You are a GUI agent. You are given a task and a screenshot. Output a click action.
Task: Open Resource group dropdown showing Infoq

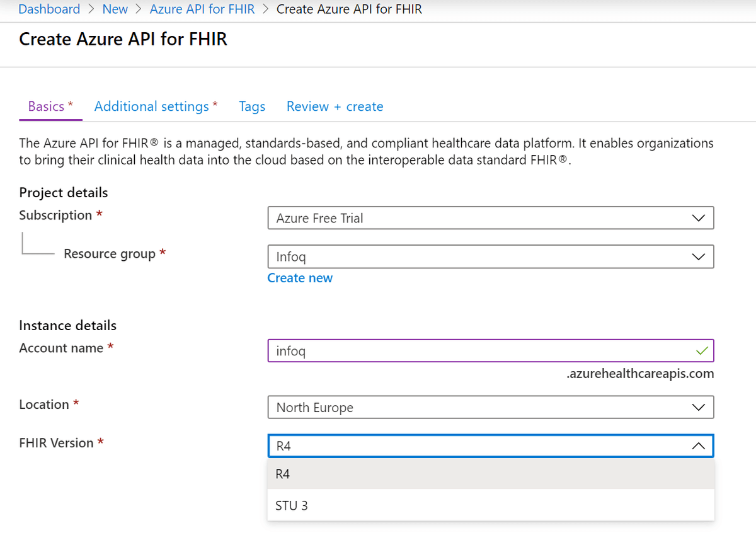(491, 256)
